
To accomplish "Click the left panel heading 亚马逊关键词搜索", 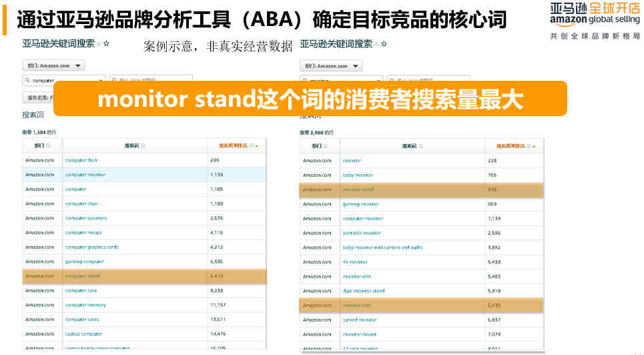I will [58, 43].
